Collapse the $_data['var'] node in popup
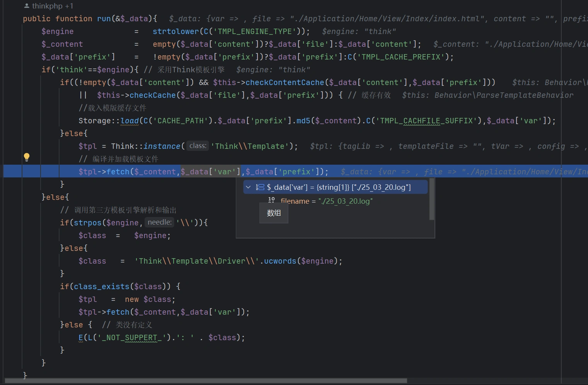588x385 pixels. point(248,187)
